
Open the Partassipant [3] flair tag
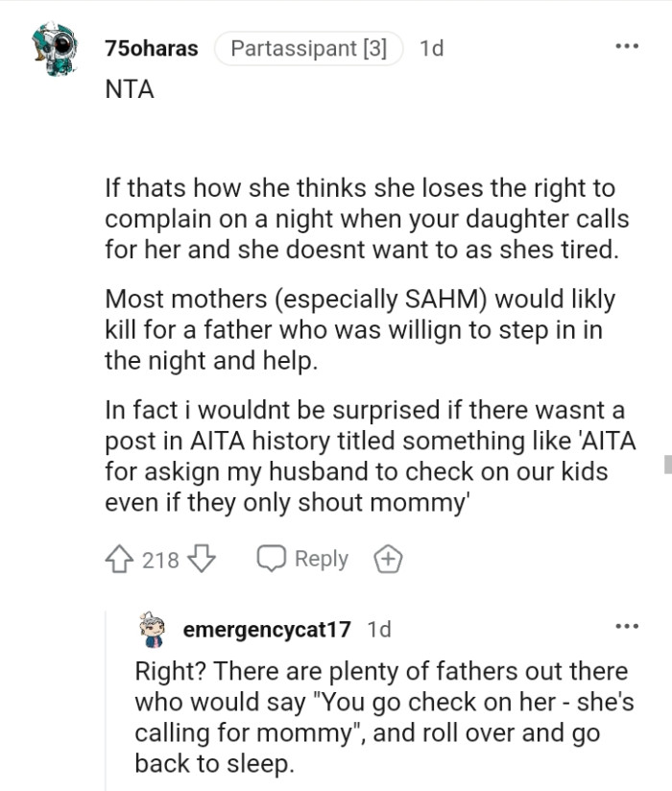[308, 46]
